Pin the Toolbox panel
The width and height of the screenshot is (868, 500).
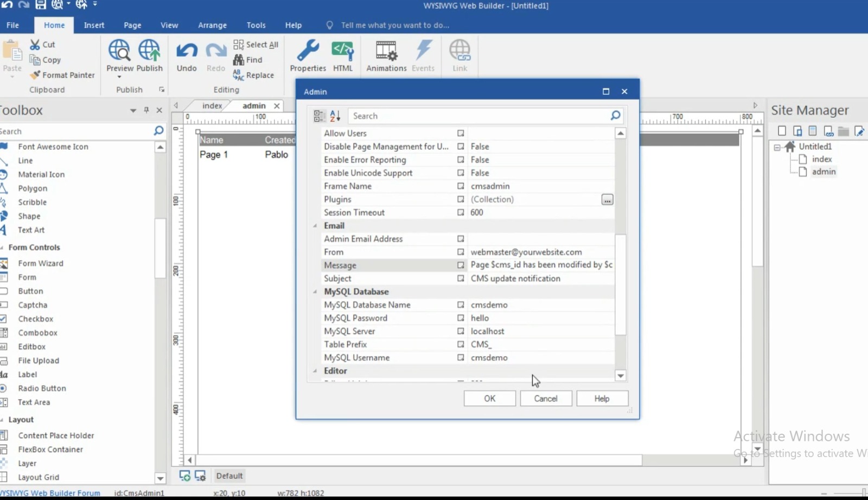pos(146,110)
